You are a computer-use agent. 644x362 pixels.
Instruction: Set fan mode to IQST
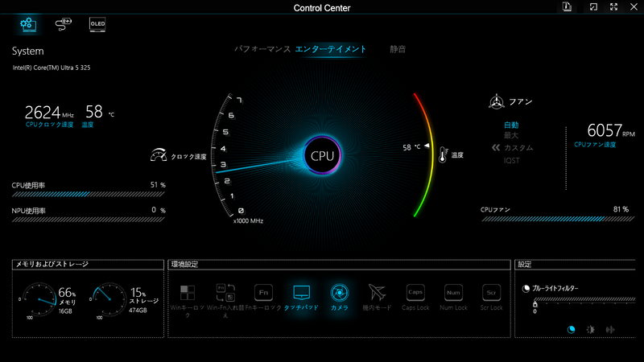(512, 160)
